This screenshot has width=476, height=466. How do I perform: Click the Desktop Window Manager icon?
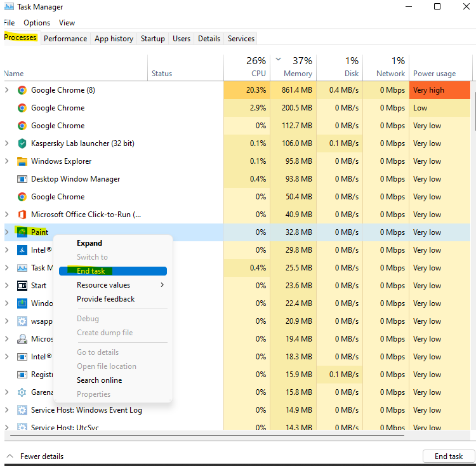pyautogui.click(x=22, y=179)
